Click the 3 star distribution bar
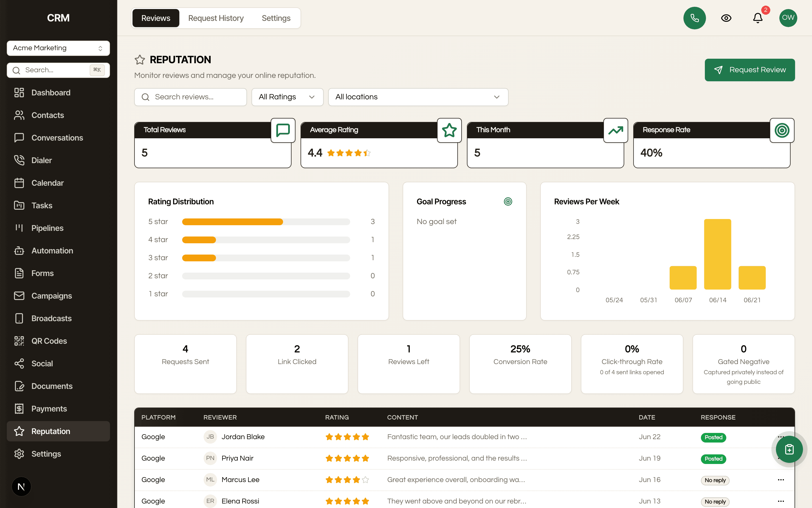 coord(266,258)
